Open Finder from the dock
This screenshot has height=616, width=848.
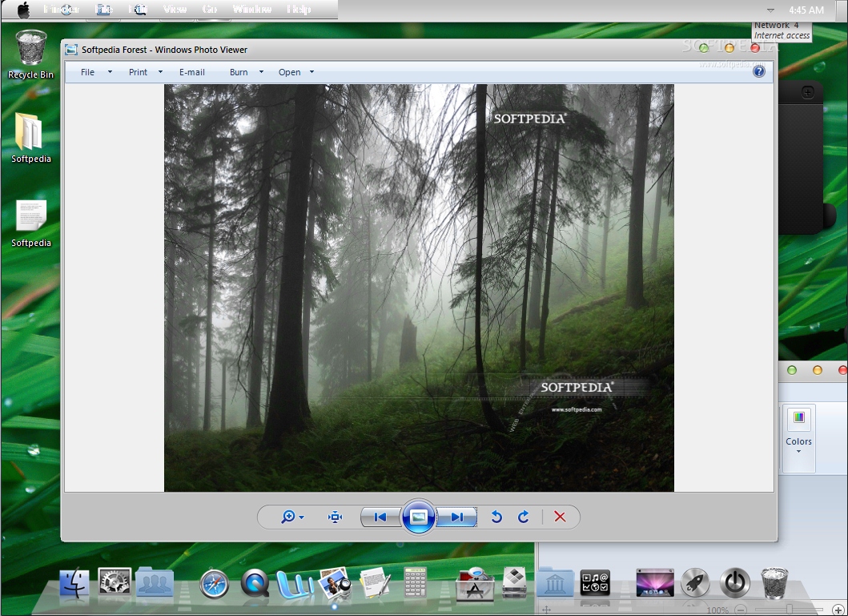click(x=74, y=583)
